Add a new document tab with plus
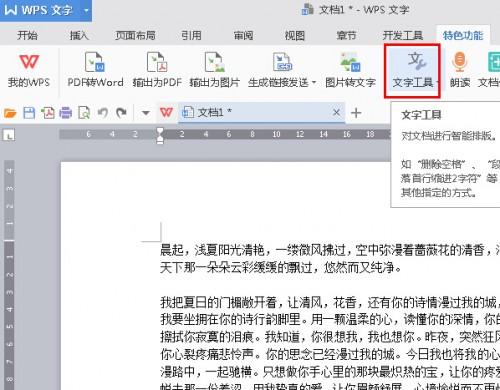Viewport: 500px width, 390px height. [x=356, y=113]
